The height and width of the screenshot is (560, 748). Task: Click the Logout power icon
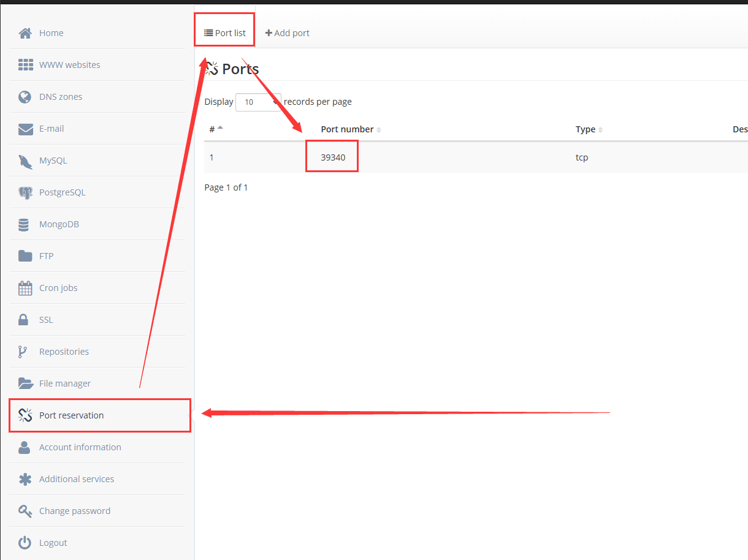coord(25,543)
